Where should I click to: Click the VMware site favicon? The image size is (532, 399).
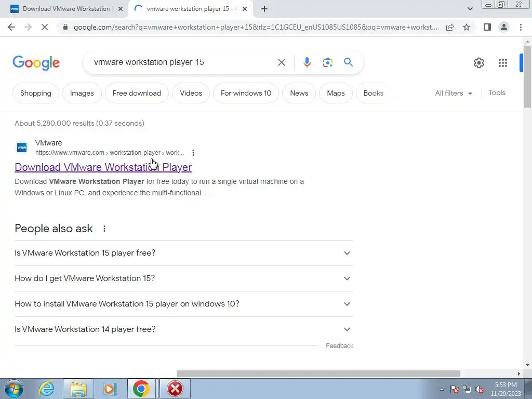click(22, 148)
